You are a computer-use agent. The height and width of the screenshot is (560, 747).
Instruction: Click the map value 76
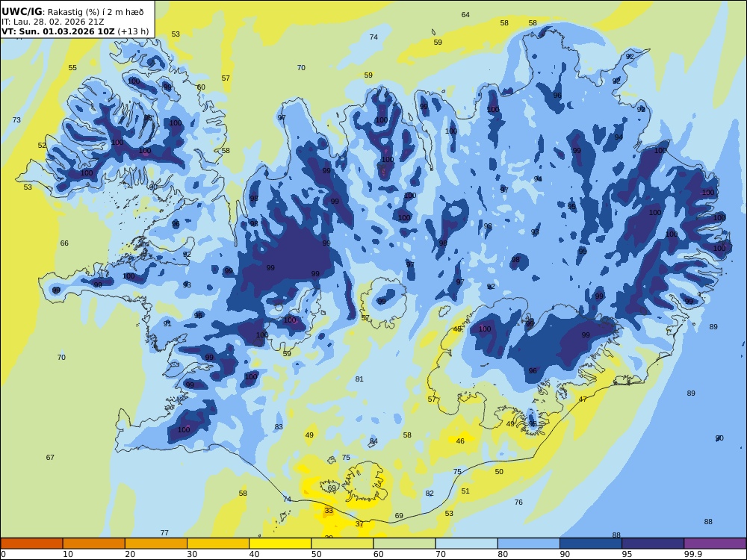click(519, 503)
